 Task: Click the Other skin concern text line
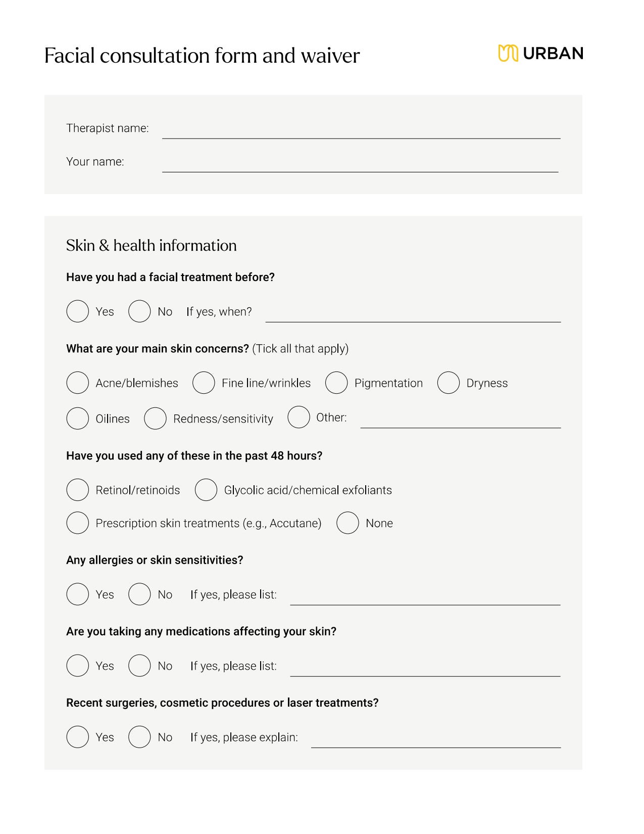pos(460,420)
